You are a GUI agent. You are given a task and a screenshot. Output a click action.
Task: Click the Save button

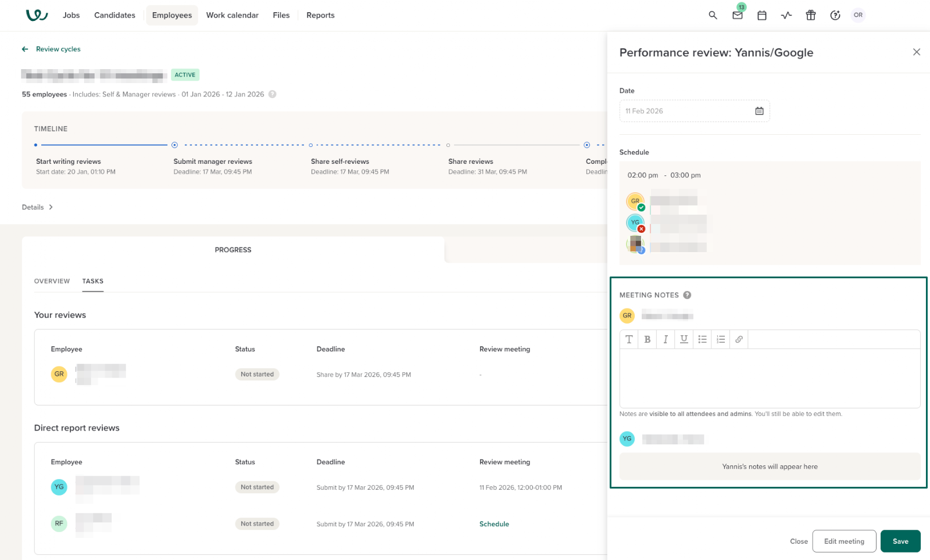[900, 541]
